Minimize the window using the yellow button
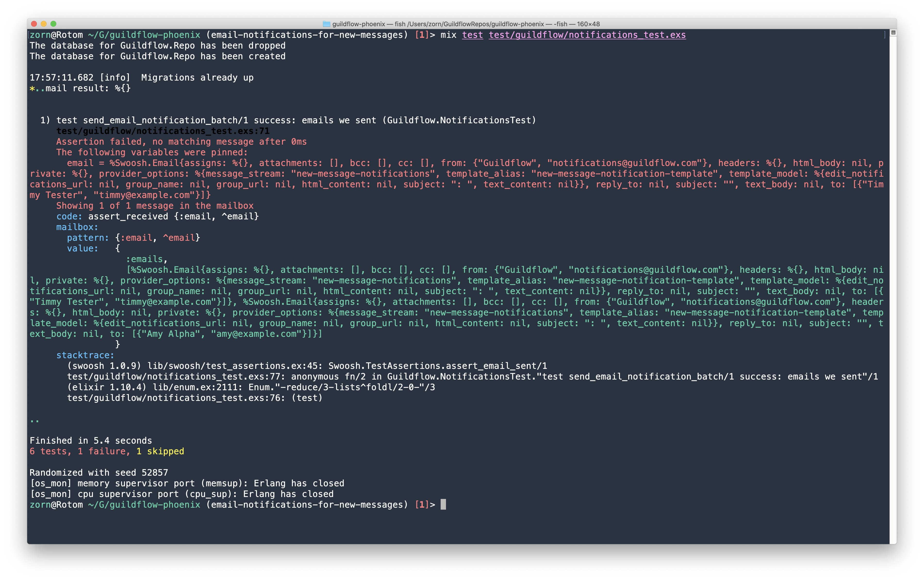Viewport: 924px width, 580px height. (x=43, y=24)
